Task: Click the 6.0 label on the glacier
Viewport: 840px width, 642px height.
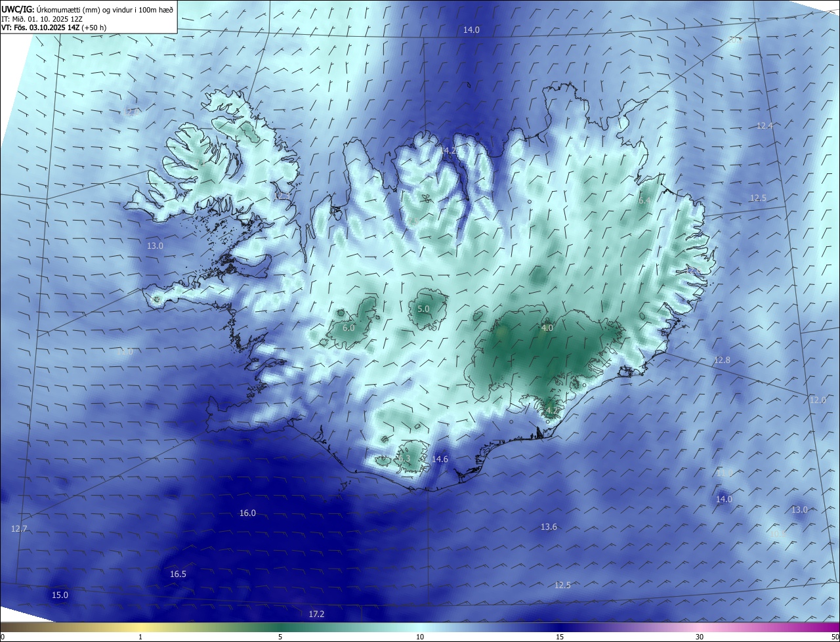Action: pos(348,327)
